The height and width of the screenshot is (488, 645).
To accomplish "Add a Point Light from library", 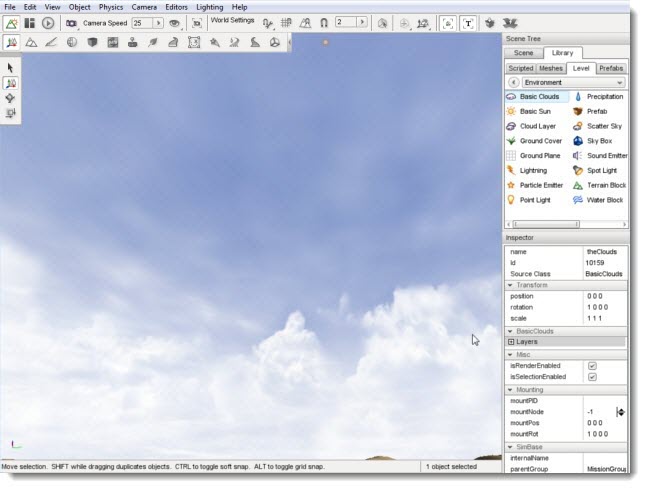I will 529,200.
